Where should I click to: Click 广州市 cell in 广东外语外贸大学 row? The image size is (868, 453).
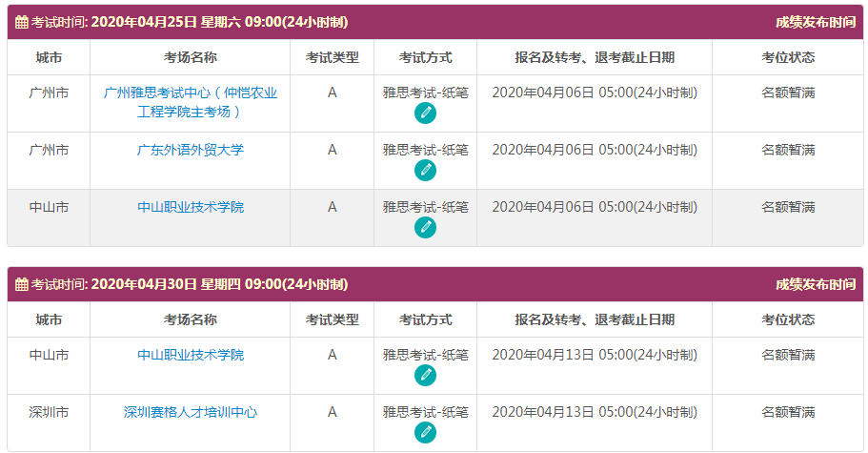pyautogui.click(x=49, y=150)
